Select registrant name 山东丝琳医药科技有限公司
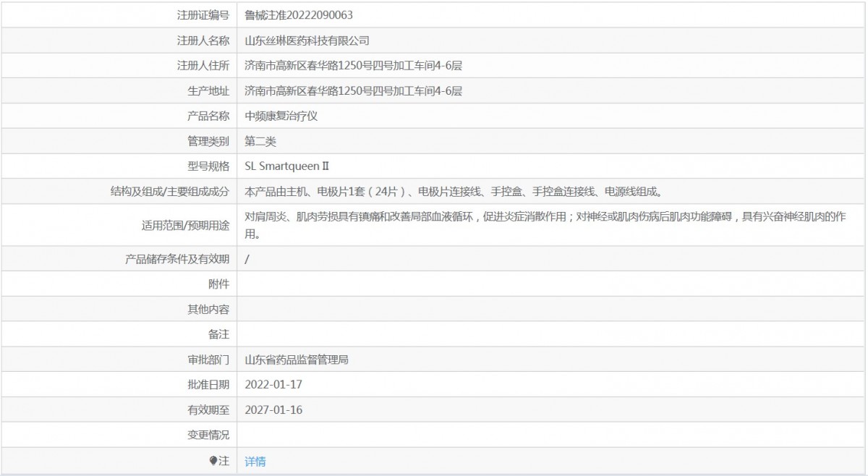This screenshot has height=476, width=868. [x=307, y=41]
